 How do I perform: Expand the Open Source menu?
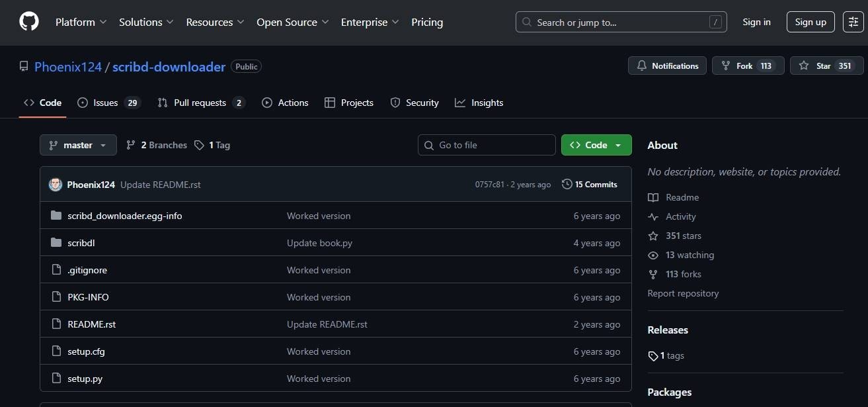292,22
